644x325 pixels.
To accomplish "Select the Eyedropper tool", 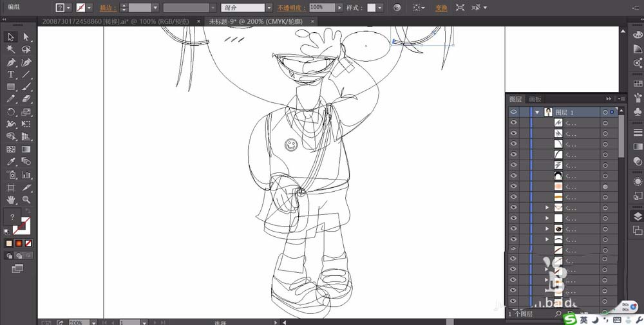I will click(x=11, y=162).
